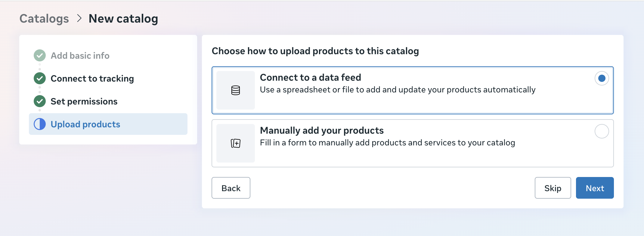
Task: Click the blue Next button
Action: tap(595, 188)
